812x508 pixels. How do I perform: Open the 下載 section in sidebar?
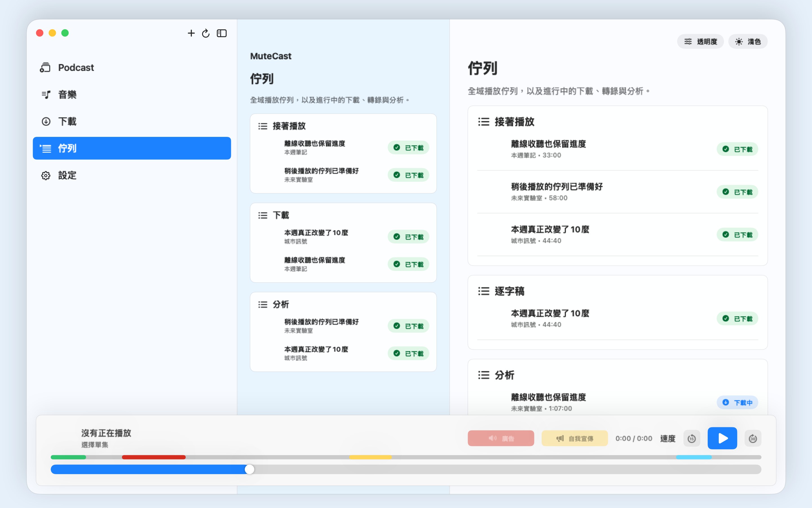tap(132, 121)
